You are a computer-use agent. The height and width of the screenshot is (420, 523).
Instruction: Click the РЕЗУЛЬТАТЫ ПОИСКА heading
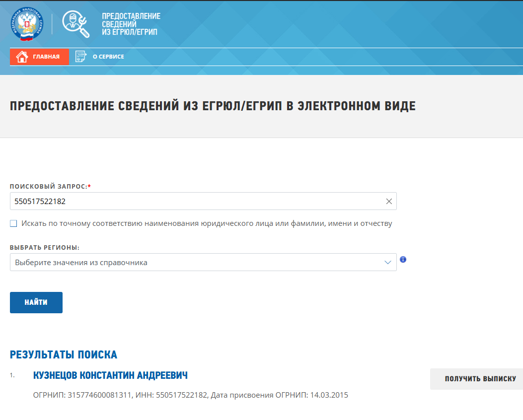click(64, 354)
